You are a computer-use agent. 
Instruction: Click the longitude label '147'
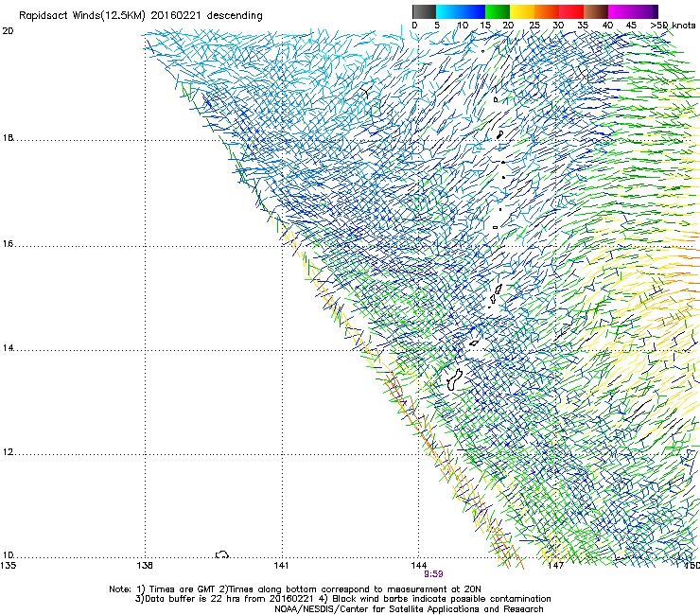pos(555,566)
